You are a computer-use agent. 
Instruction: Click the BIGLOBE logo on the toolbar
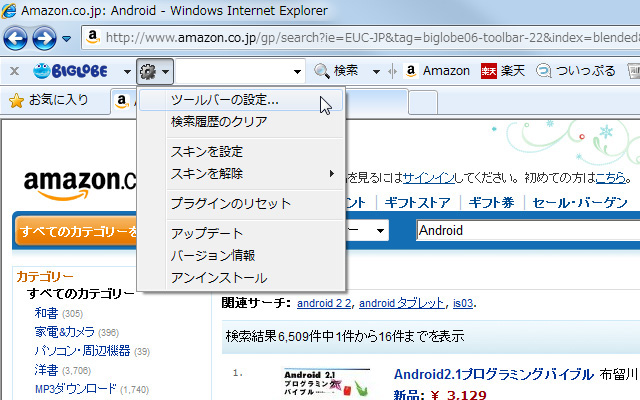point(70,71)
